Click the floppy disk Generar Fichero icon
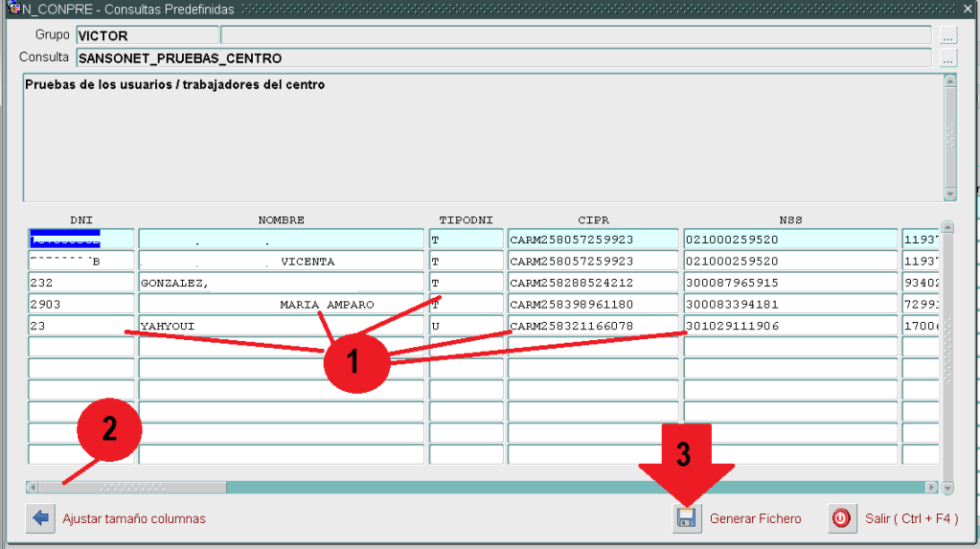980x549 pixels. (687, 518)
